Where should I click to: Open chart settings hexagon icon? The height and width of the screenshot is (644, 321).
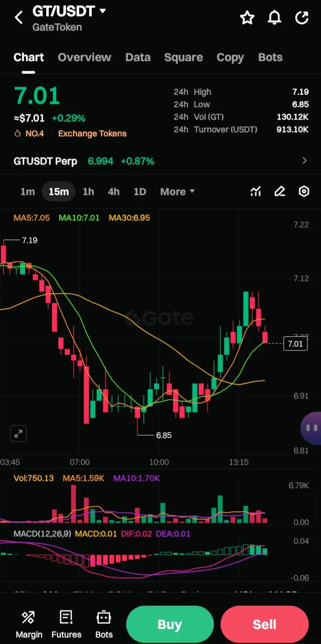pos(304,192)
